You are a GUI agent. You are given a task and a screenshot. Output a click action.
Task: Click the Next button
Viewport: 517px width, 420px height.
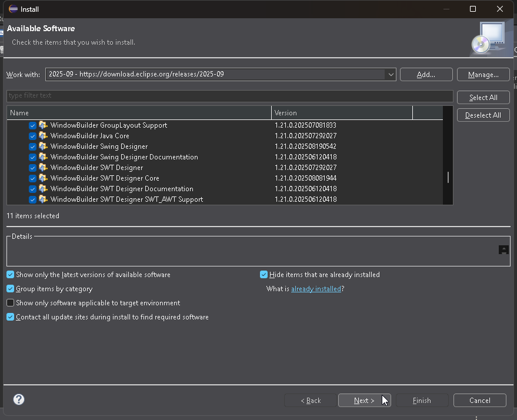click(x=365, y=400)
